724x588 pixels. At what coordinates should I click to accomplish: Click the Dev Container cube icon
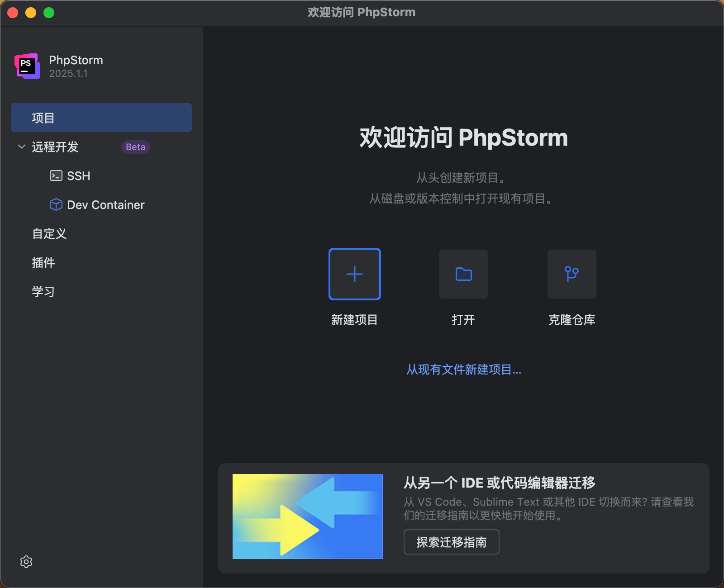click(x=56, y=205)
